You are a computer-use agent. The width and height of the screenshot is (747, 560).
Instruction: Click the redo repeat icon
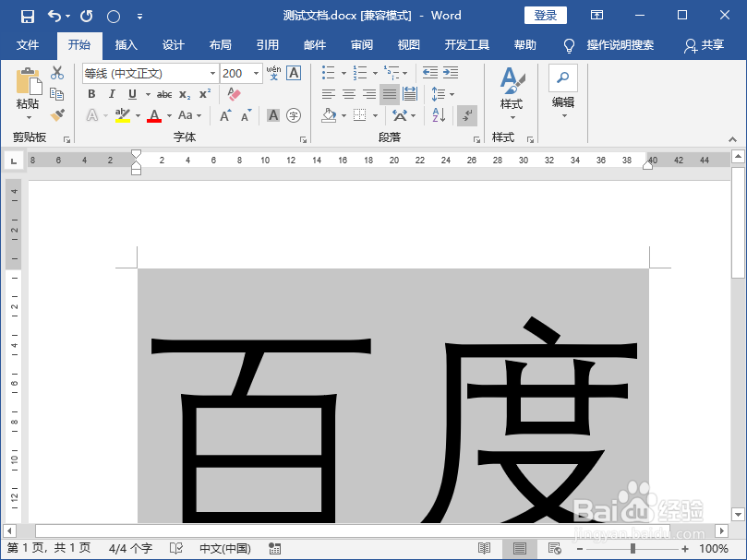click(87, 17)
